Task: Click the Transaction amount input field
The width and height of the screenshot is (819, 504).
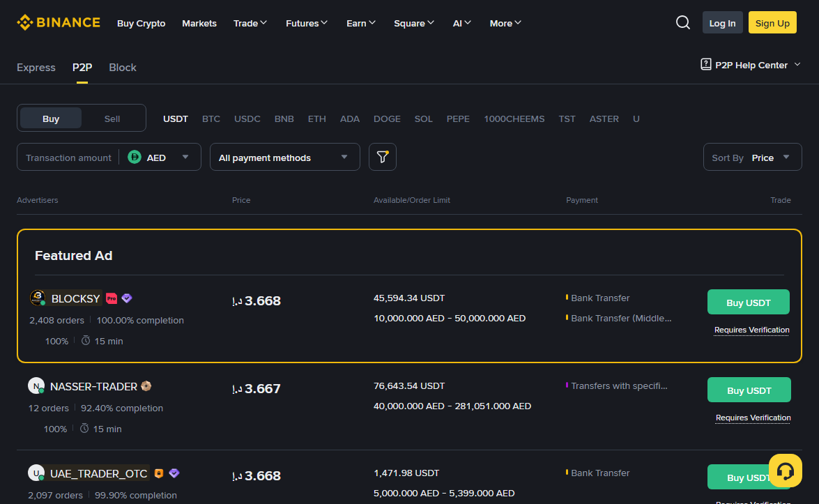Action: tap(68, 158)
